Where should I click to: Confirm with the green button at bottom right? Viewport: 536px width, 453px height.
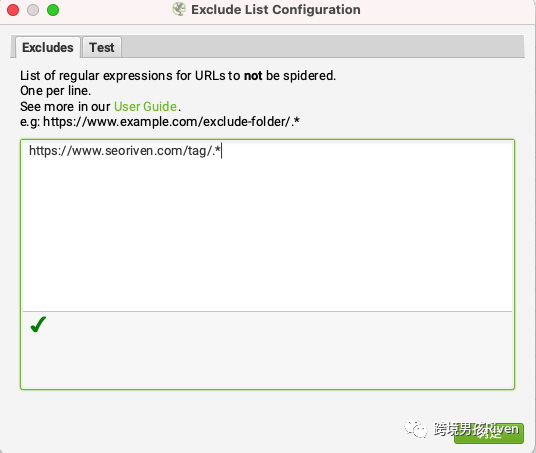click(x=489, y=433)
